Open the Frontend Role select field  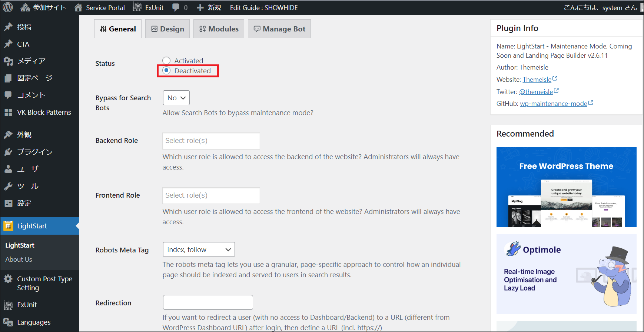(211, 195)
